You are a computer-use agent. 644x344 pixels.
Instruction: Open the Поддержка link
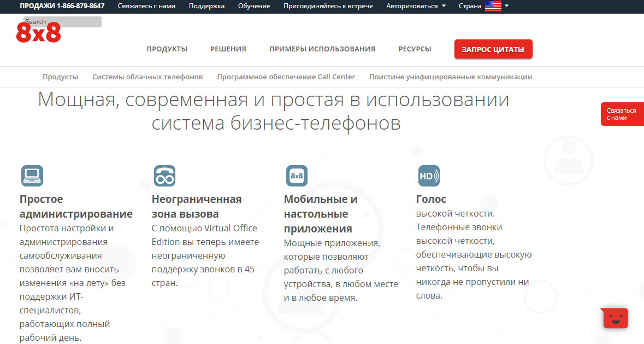tap(206, 6)
